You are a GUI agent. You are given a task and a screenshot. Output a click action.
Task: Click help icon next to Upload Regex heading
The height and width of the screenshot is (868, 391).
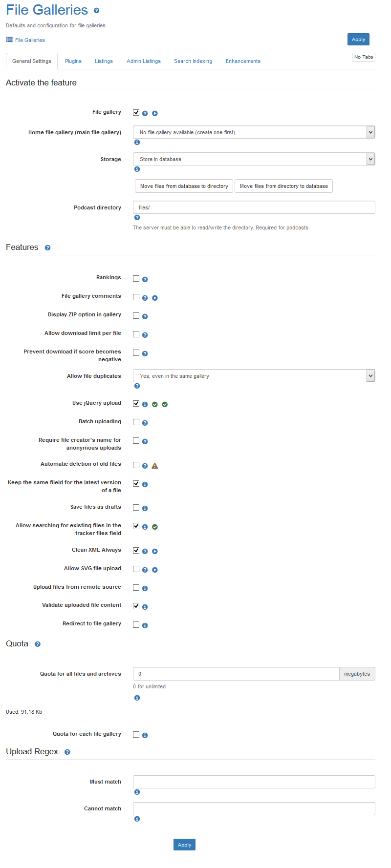pyautogui.click(x=67, y=752)
